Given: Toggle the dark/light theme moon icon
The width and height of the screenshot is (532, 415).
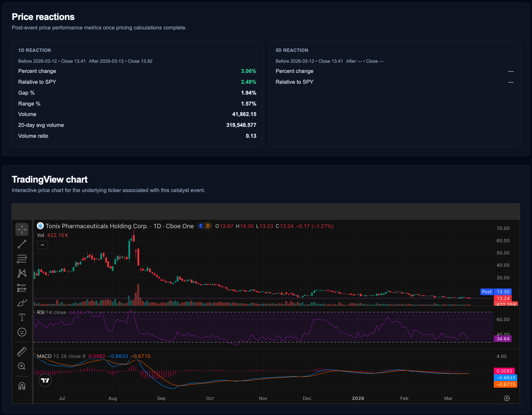Looking at the screenshot, I should [200, 226].
